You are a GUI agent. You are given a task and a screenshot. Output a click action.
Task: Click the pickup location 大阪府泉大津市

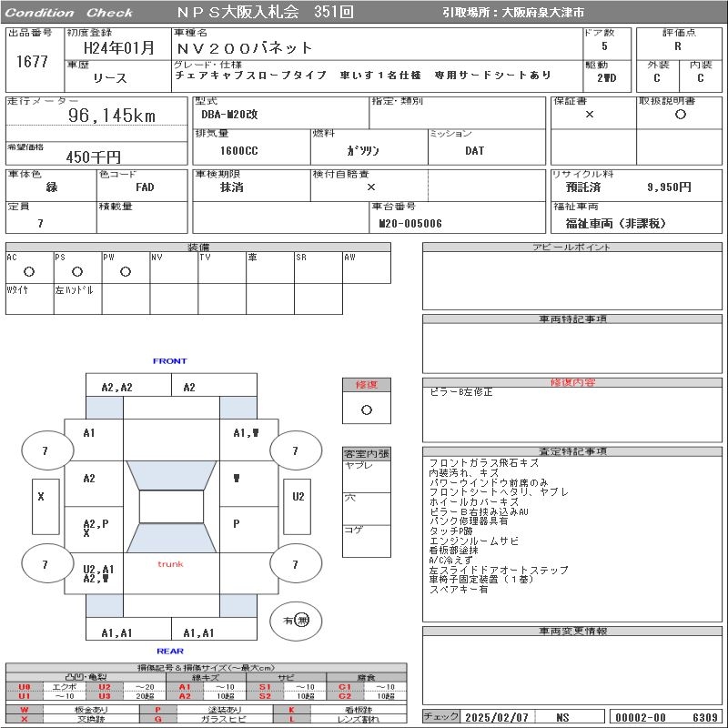pyautogui.click(x=542, y=13)
